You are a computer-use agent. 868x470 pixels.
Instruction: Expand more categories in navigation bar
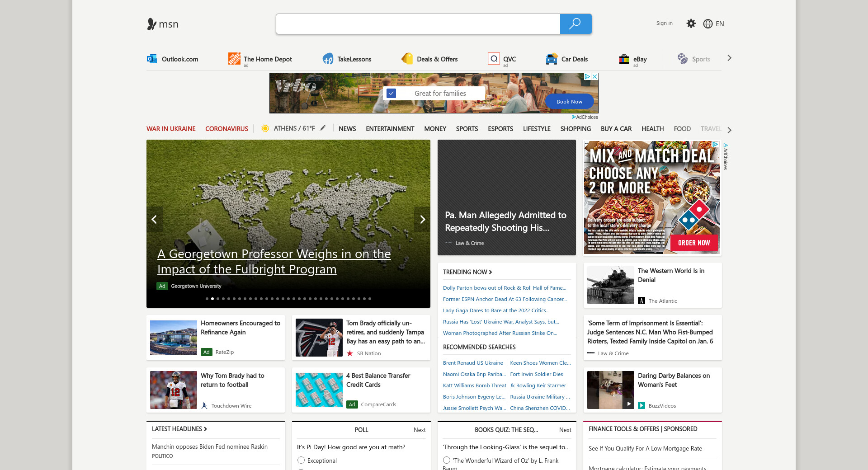729,130
